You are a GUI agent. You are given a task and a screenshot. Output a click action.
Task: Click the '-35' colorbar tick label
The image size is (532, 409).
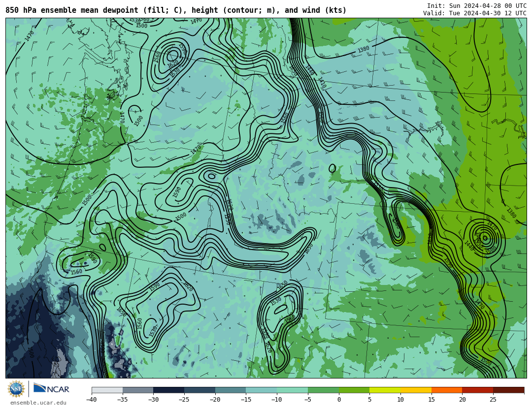click(122, 400)
